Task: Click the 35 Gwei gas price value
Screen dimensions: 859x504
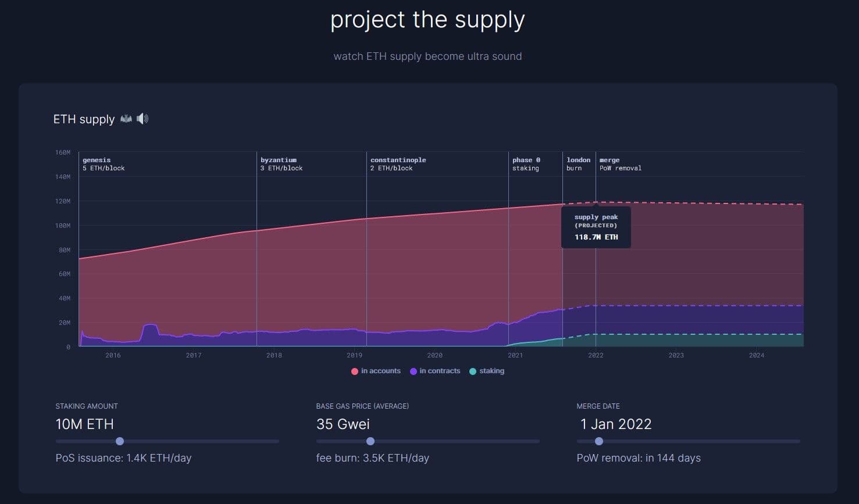Action: [343, 424]
